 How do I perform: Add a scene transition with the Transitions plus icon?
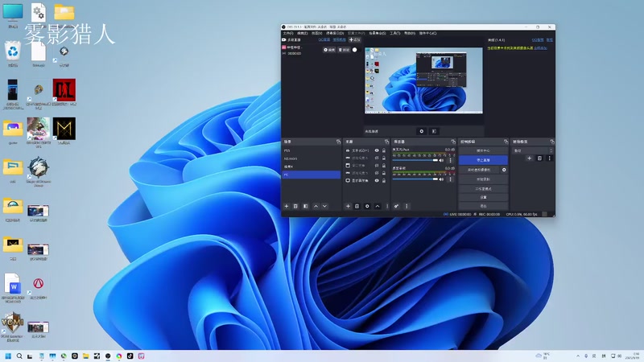tap(529, 158)
